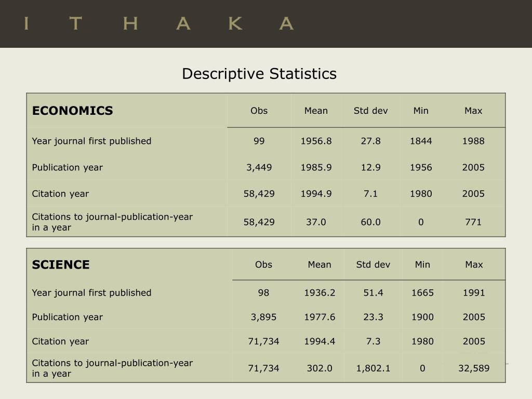The width and height of the screenshot is (532, 399).
Task: Click the Economics Citation year row label
Action: (x=60, y=194)
